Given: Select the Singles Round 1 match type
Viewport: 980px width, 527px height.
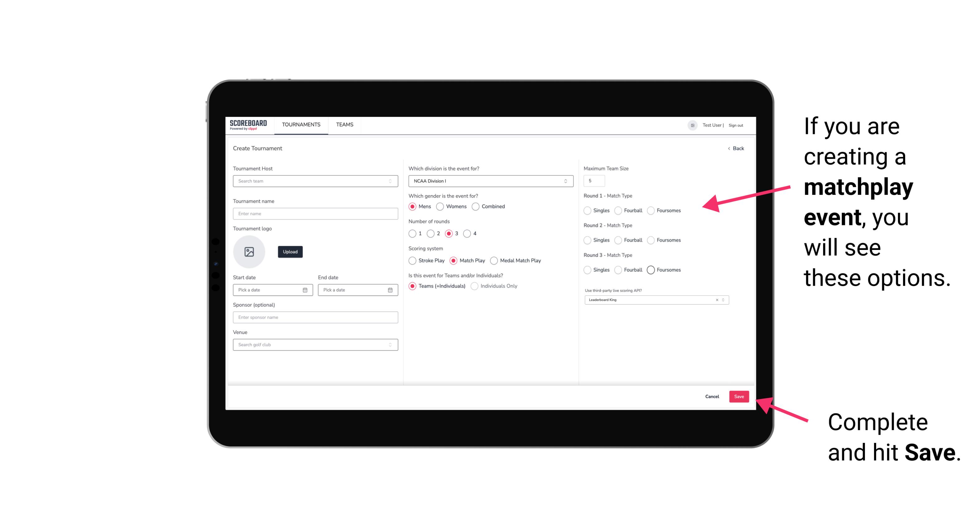Looking at the screenshot, I should point(587,210).
